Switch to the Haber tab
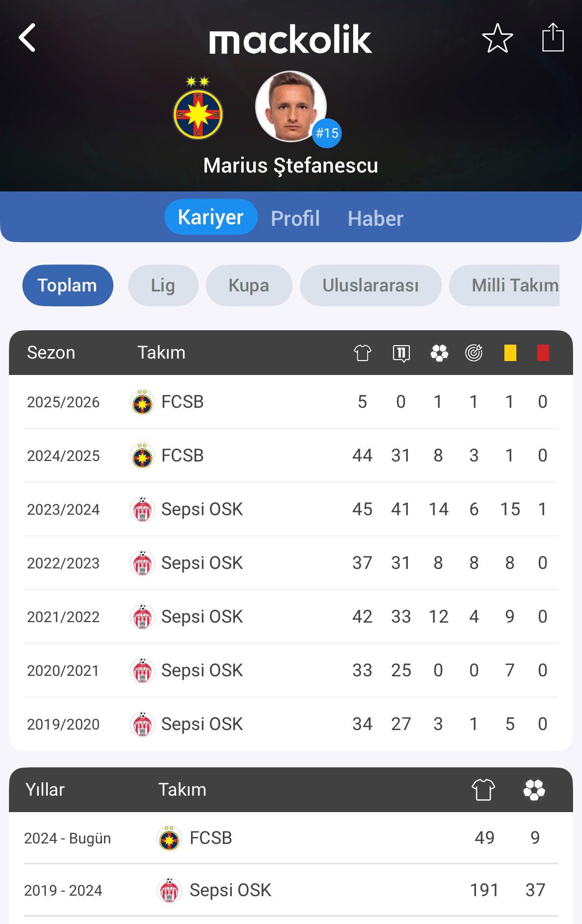 pyautogui.click(x=376, y=218)
